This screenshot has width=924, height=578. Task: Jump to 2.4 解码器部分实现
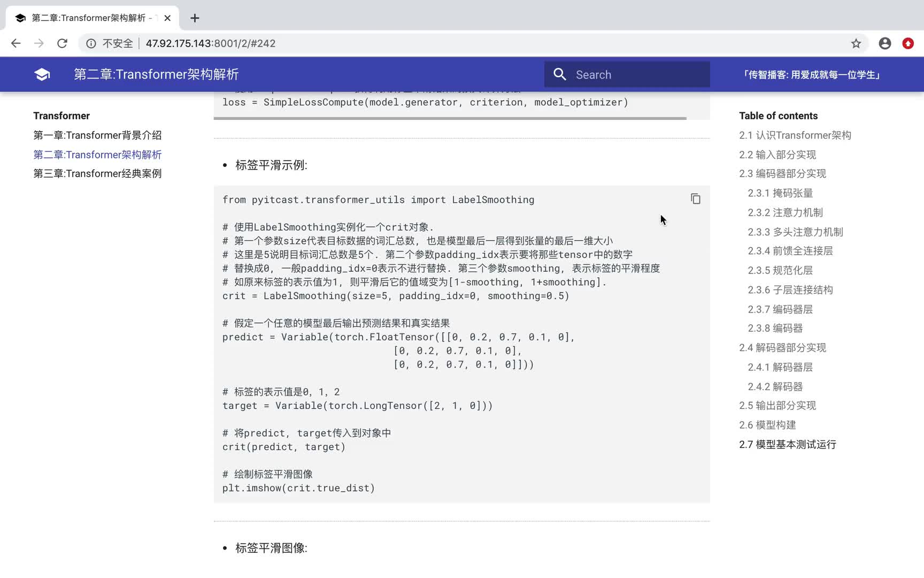[x=782, y=348]
